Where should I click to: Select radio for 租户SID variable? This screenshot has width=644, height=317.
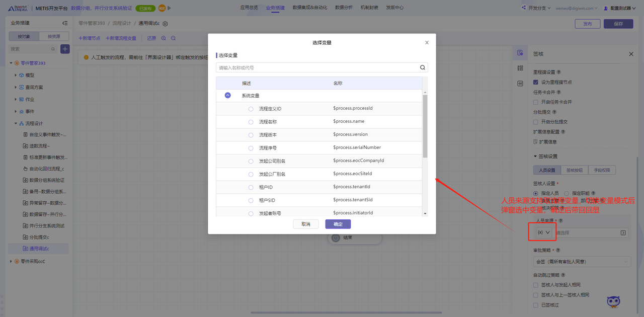[x=251, y=200]
